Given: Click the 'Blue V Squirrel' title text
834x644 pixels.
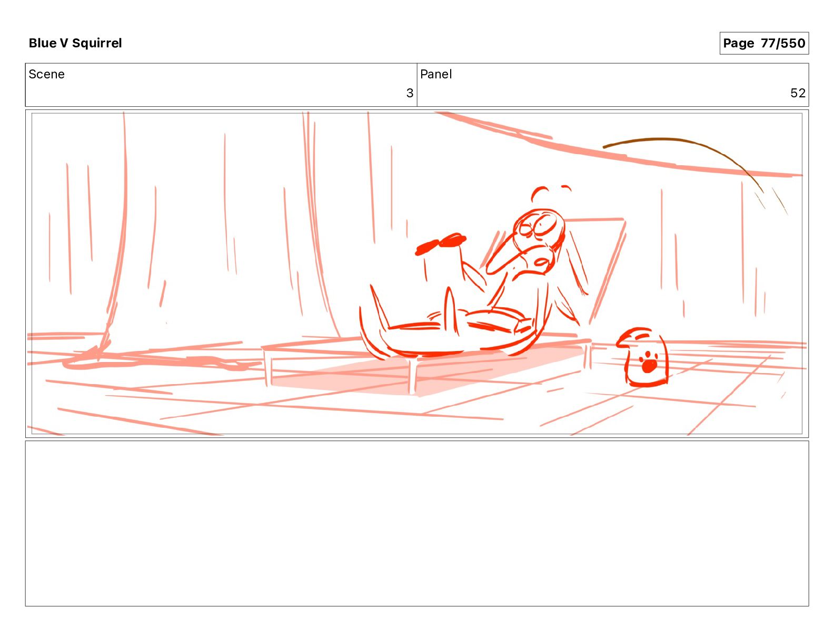Looking at the screenshot, I should click(75, 43).
